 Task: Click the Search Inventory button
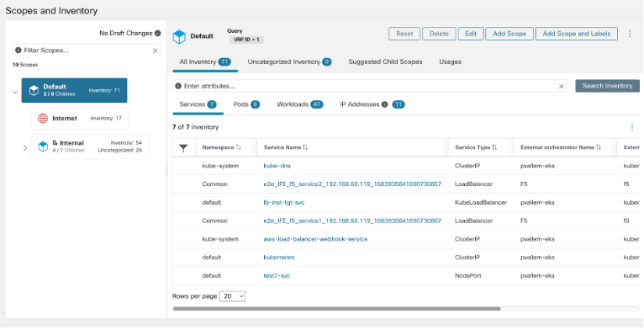(x=608, y=86)
